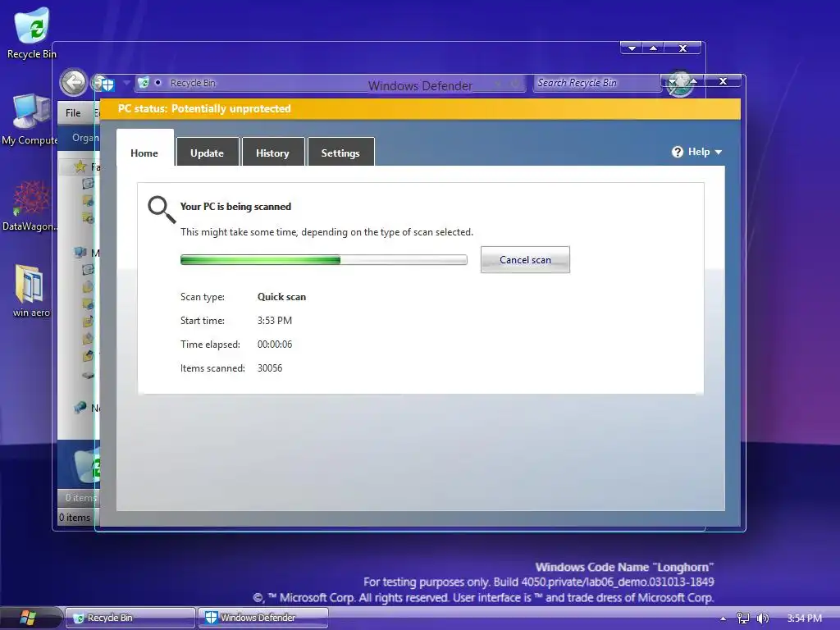Open the My Computer desktop icon

click(x=30, y=120)
